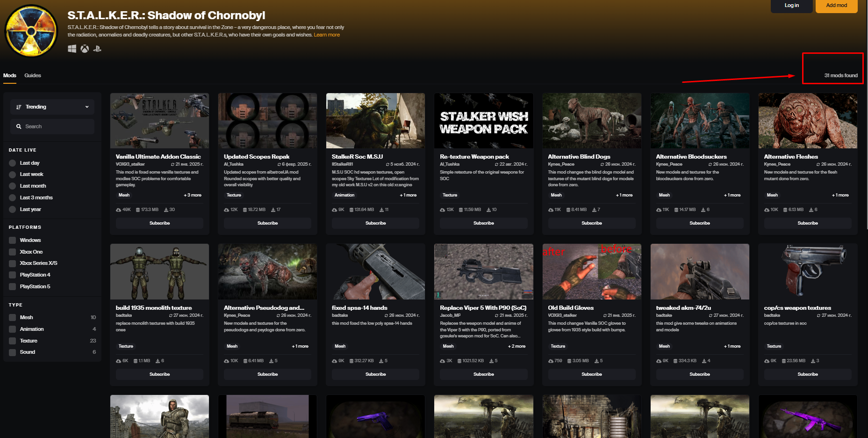
Task: Open the STALKER WISH WEAPON PACK thumbnail
Action: (483, 121)
